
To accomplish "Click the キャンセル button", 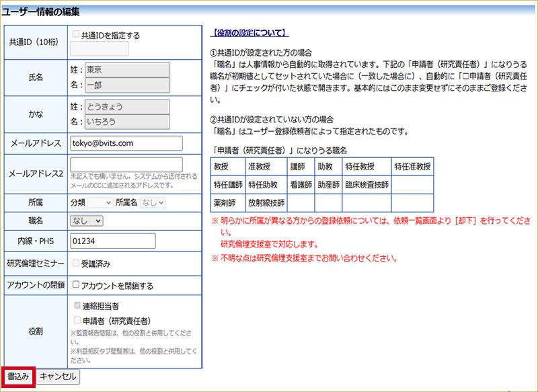I will coord(58,377).
